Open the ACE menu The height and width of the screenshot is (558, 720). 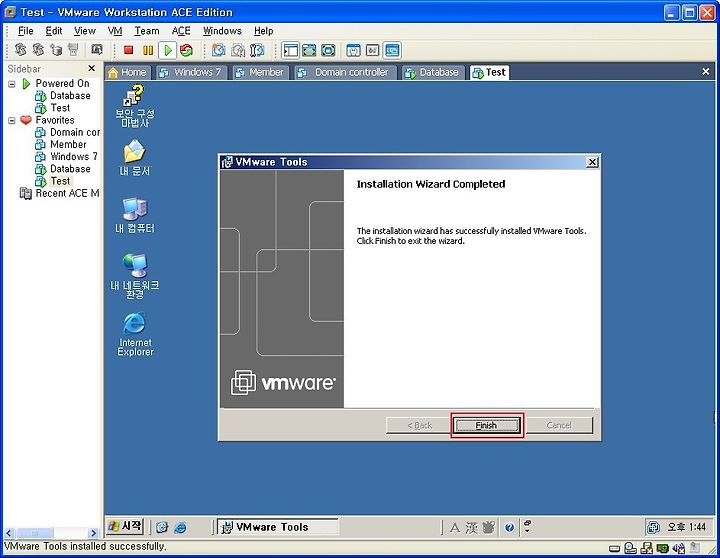[181, 31]
